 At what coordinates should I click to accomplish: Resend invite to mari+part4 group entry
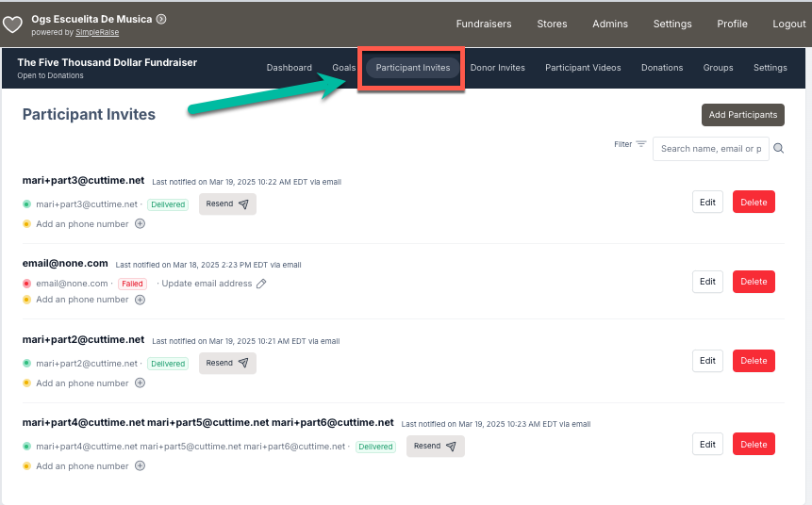435,446
